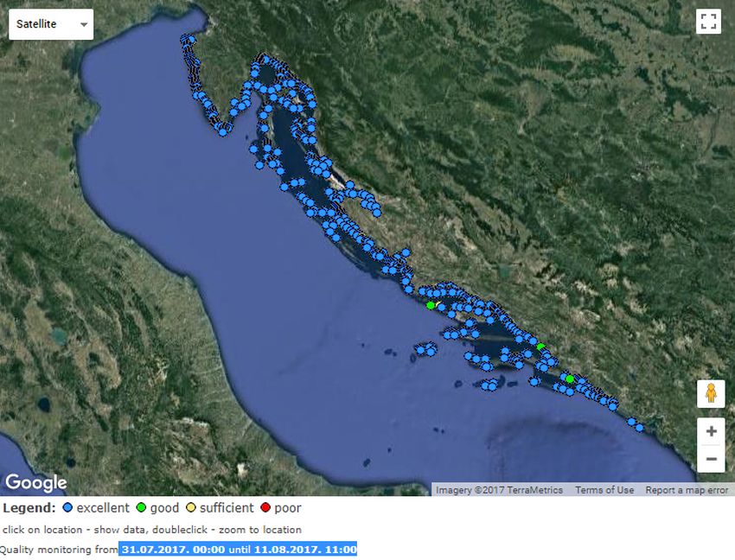Image resolution: width=735 pixels, height=560 pixels.
Task: Click the highlighted monitoring date range text
Action: (239, 549)
